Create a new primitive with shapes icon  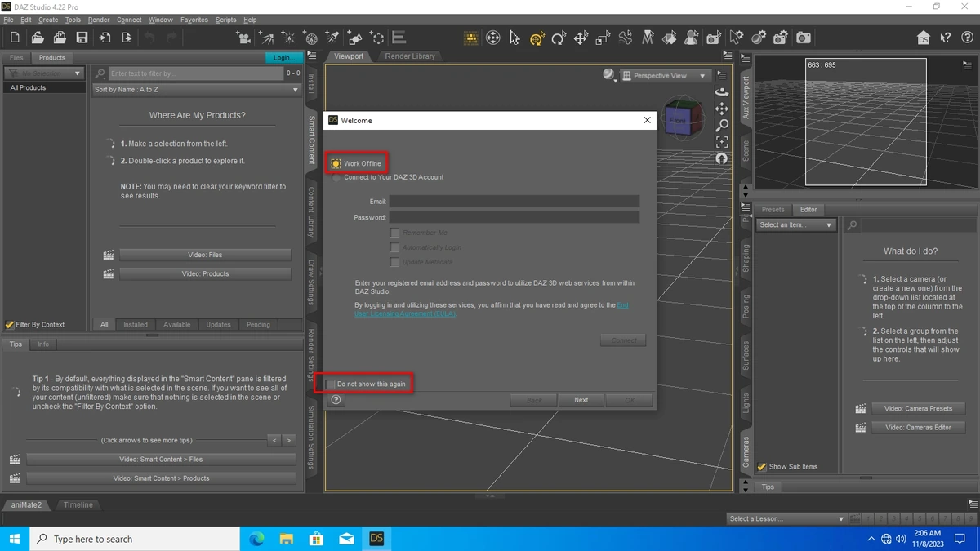354,38
